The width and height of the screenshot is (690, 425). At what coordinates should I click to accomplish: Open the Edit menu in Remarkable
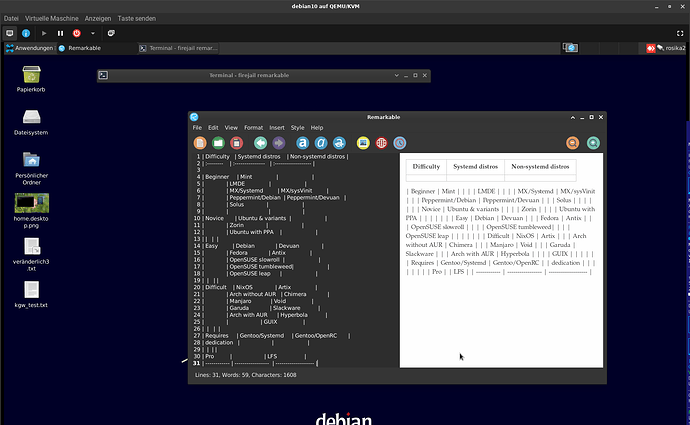(x=213, y=128)
